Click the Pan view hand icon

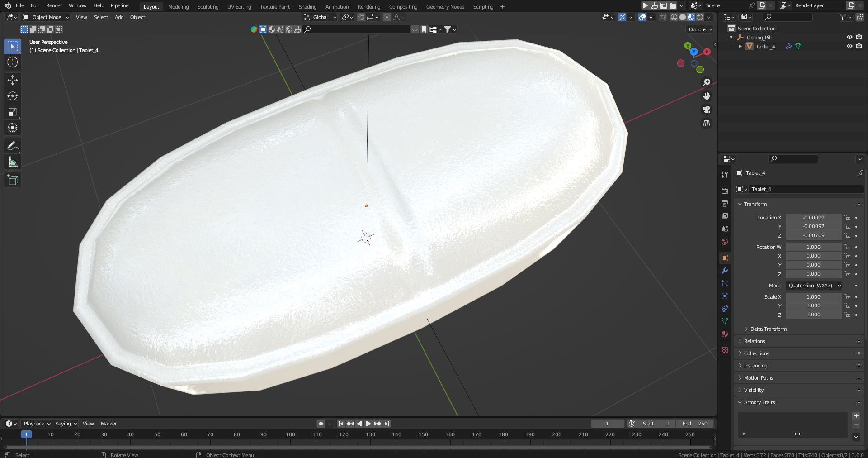coord(707,96)
